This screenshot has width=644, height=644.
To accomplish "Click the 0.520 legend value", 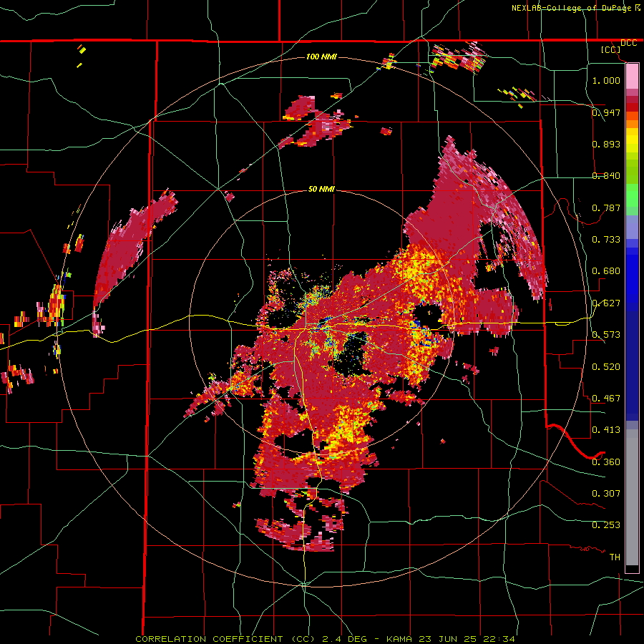I will click(606, 366).
